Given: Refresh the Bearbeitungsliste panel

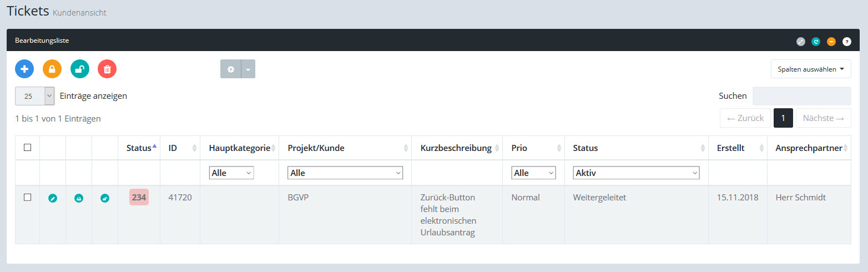Looking at the screenshot, I should click(816, 41).
